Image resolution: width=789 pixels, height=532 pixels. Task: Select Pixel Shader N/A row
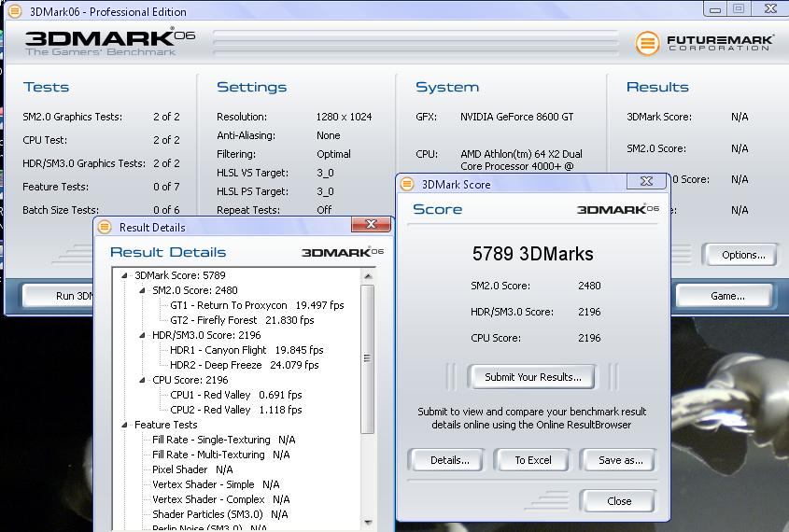click(192, 469)
